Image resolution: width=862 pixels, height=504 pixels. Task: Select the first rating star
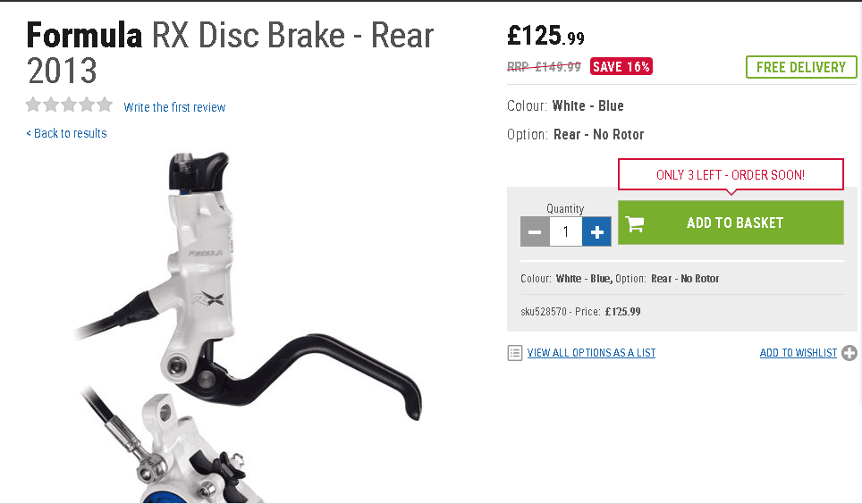pos(34,105)
